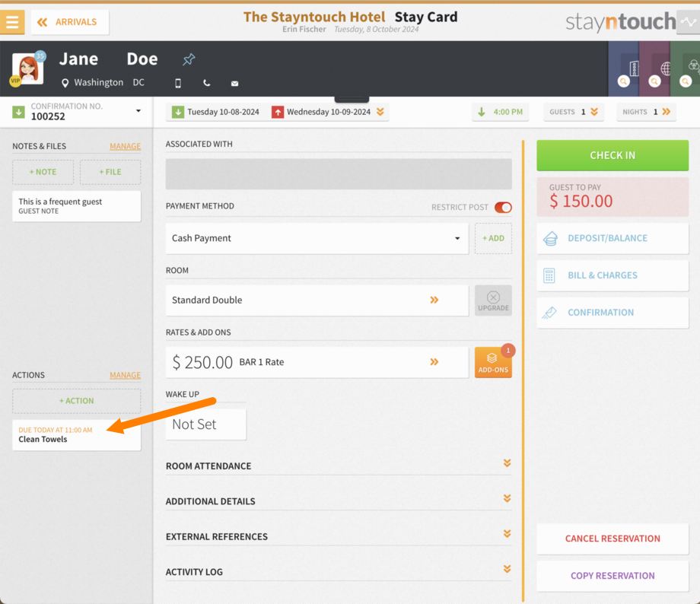Click the location pin near Washington
This screenshot has width=700, height=604.
65,83
